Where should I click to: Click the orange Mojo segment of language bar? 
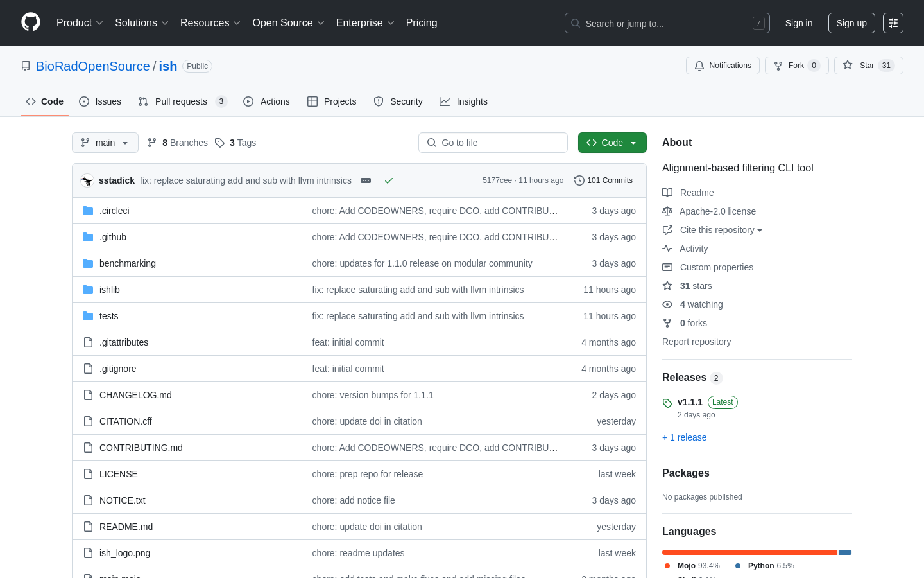(x=749, y=552)
